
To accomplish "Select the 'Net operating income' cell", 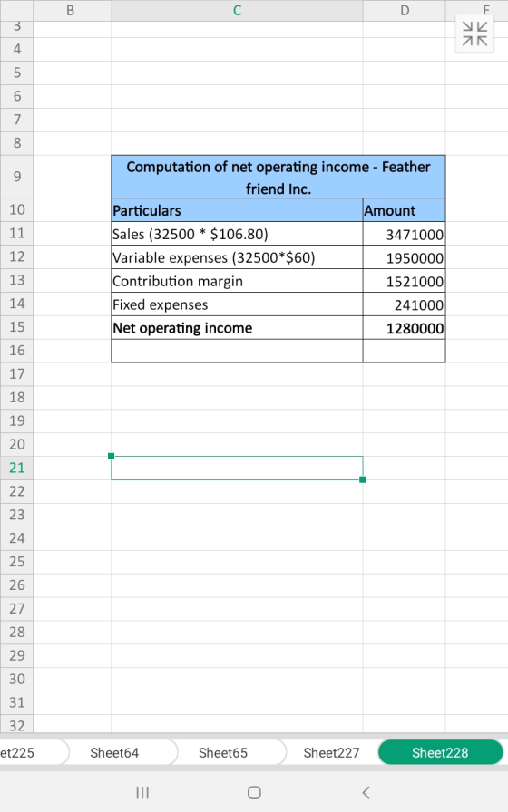I will (237, 328).
